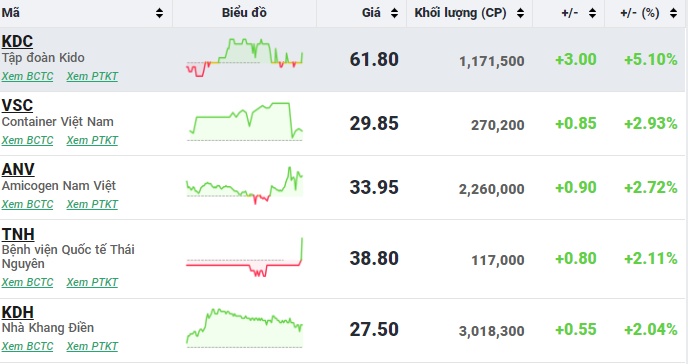Click the Biểu đồ column header

pyautogui.click(x=244, y=13)
